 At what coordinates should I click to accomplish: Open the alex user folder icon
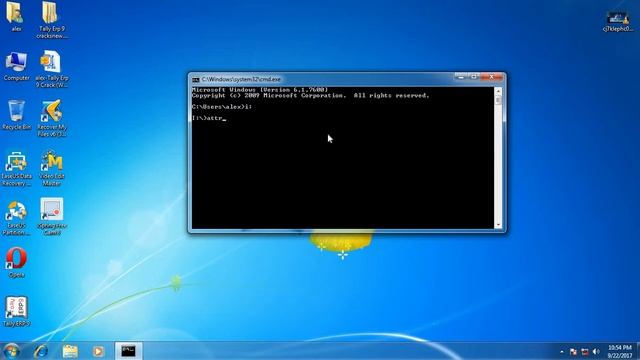(x=16, y=16)
